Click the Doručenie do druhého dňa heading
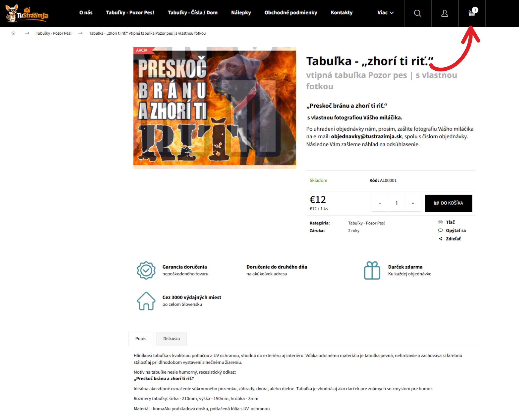The height and width of the screenshot is (420, 519). [x=277, y=267]
